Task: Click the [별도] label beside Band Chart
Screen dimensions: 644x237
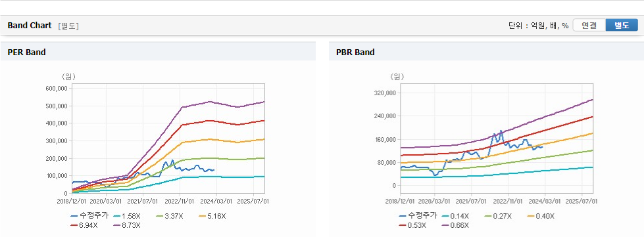Action: click(68, 26)
